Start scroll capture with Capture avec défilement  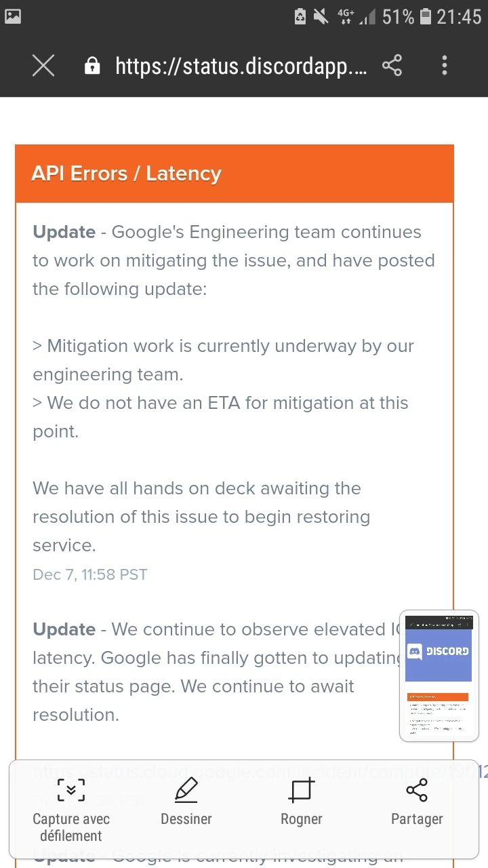click(71, 808)
